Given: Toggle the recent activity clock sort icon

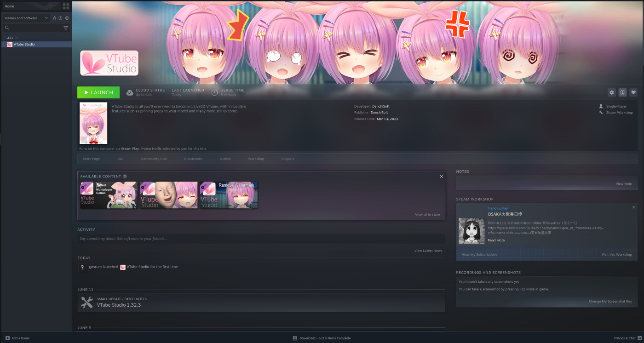Looking at the screenshot, I should point(60,18).
